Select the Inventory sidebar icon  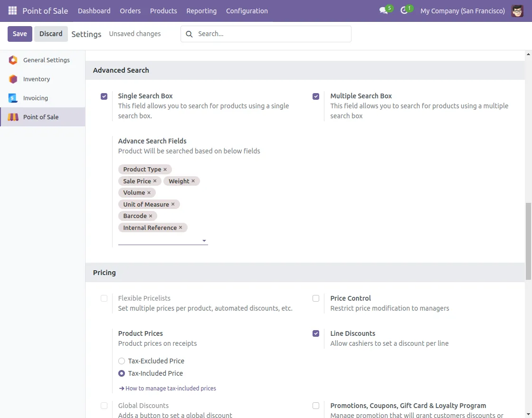(x=13, y=79)
